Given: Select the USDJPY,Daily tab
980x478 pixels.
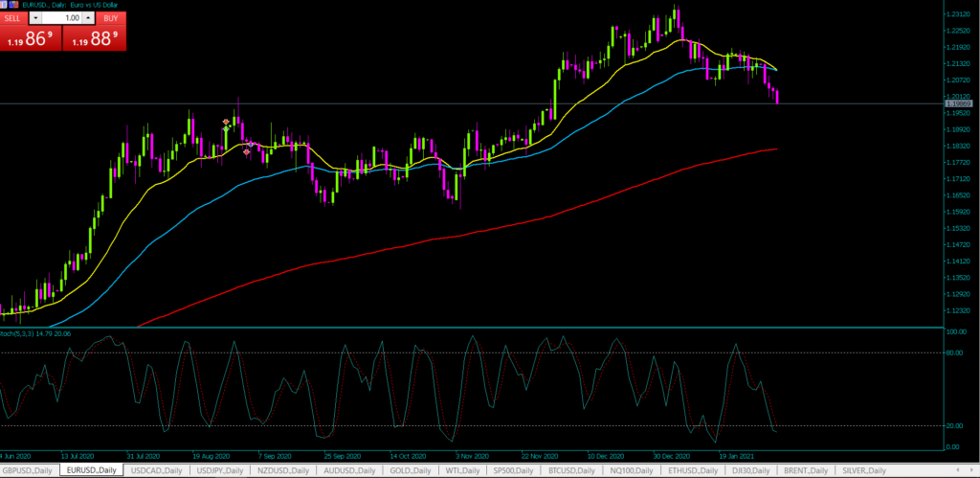Looking at the screenshot, I should pos(219,470).
